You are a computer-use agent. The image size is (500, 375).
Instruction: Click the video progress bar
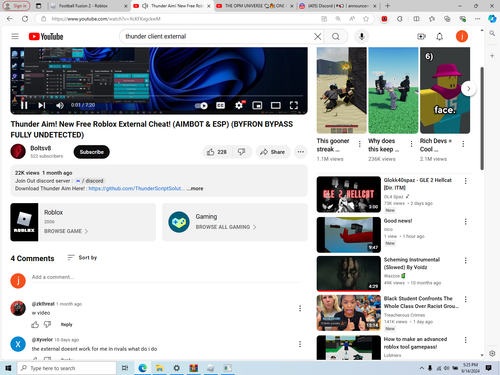pos(159,97)
